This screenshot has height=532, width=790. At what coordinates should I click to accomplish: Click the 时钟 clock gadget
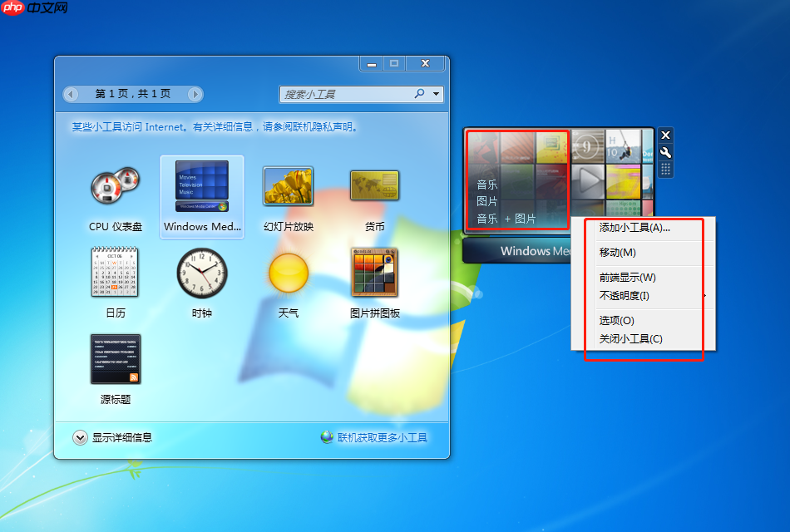coord(202,273)
